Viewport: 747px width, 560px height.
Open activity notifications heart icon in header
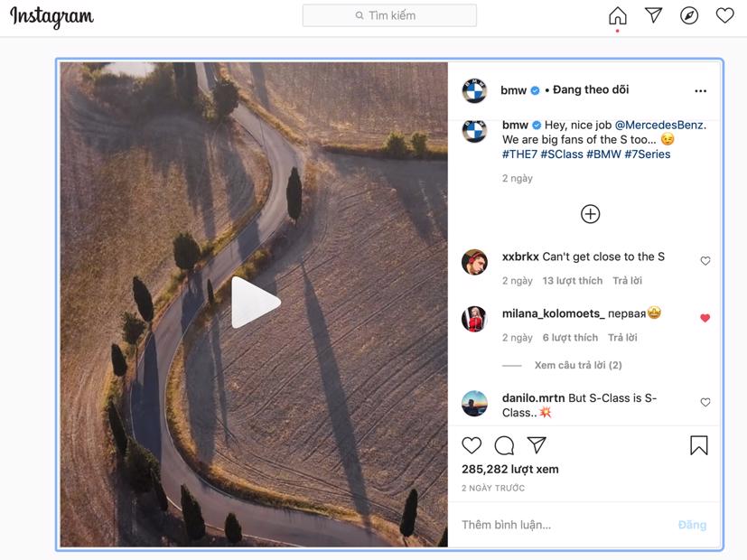[x=724, y=15]
